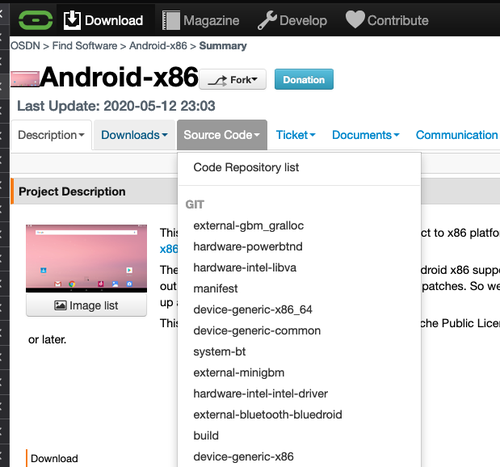Expand the Ticket dropdown tab
This screenshot has height=467, width=500.
(x=296, y=135)
